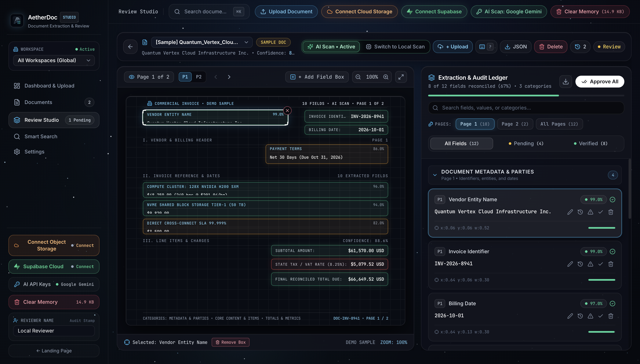The image size is (640, 364).
Task: Open the All Workspaces (Global) dropdown
Action: (x=54, y=60)
